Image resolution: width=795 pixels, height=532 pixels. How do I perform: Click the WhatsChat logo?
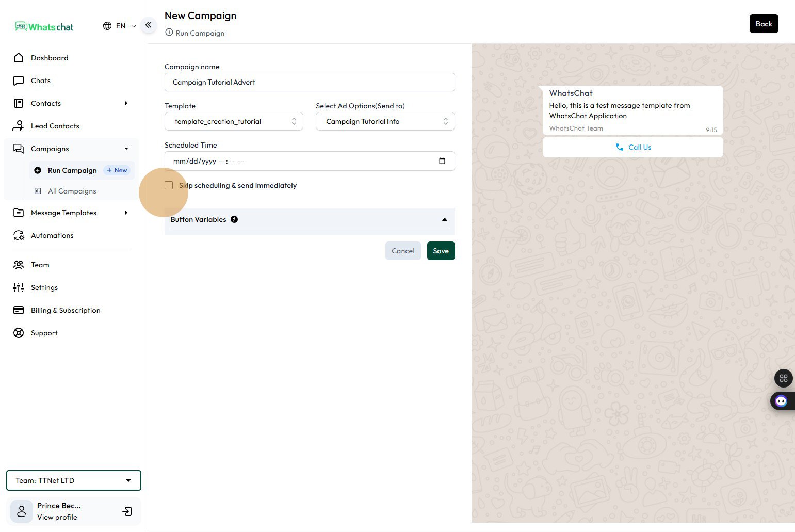point(44,27)
